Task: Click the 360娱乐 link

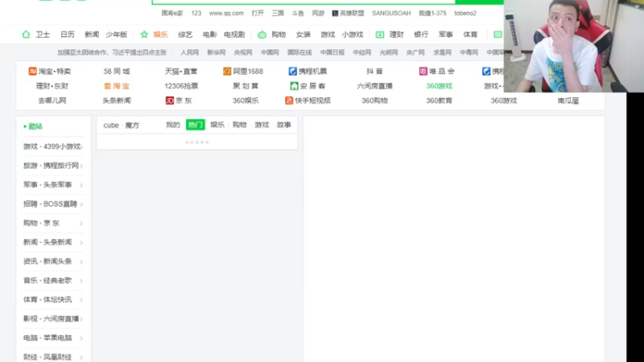Action: pyautogui.click(x=246, y=101)
